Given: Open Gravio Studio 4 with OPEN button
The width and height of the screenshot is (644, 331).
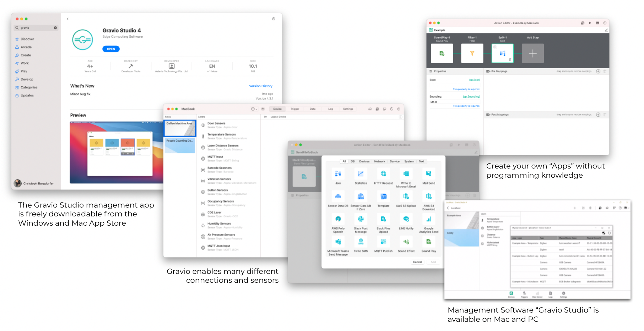Looking at the screenshot, I should pyautogui.click(x=111, y=49).
